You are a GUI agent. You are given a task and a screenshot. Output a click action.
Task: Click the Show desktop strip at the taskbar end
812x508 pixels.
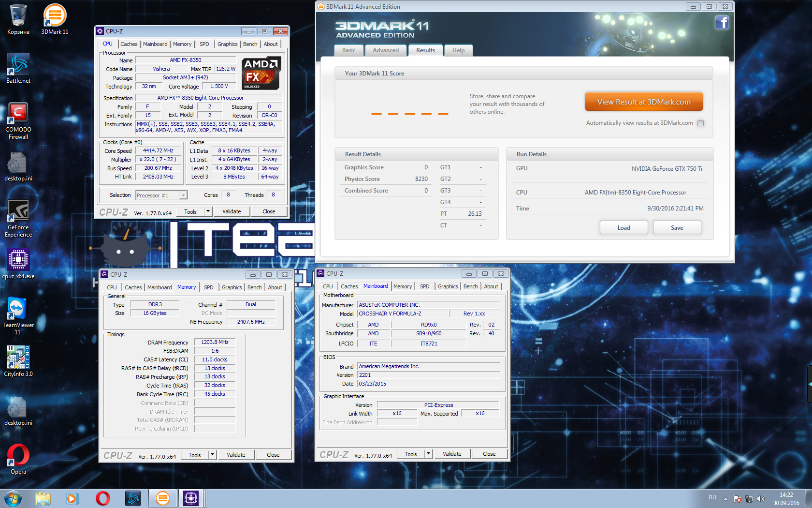tap(808, 498)
